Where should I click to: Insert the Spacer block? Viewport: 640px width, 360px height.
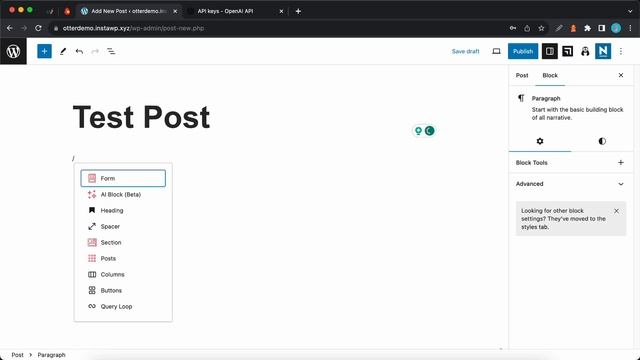pos(123,227)
